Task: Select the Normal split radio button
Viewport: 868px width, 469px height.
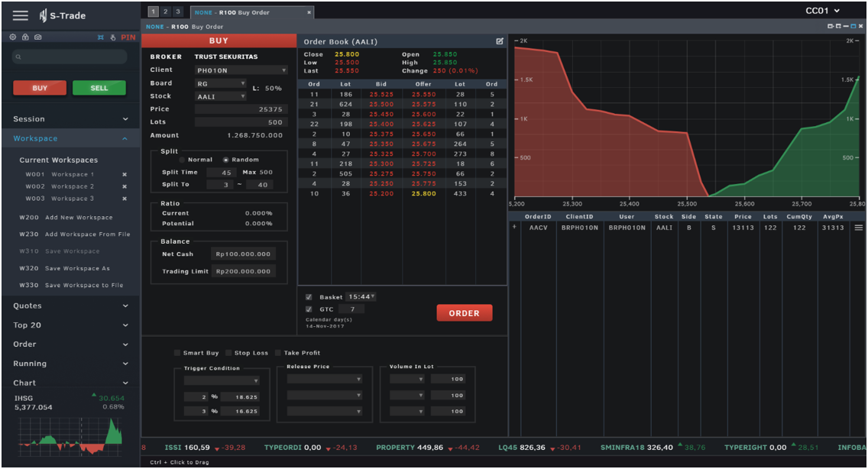Action: [x=183, y=160]
